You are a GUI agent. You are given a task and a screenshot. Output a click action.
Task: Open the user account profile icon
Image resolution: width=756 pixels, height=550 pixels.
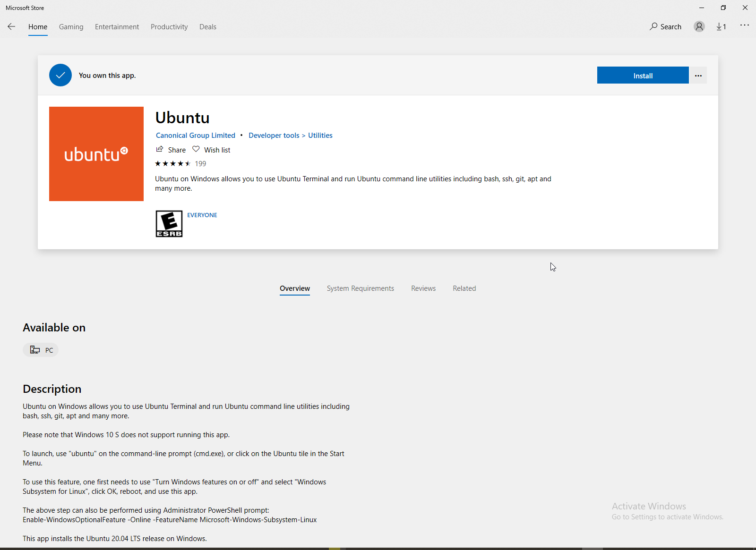point(699,26)
